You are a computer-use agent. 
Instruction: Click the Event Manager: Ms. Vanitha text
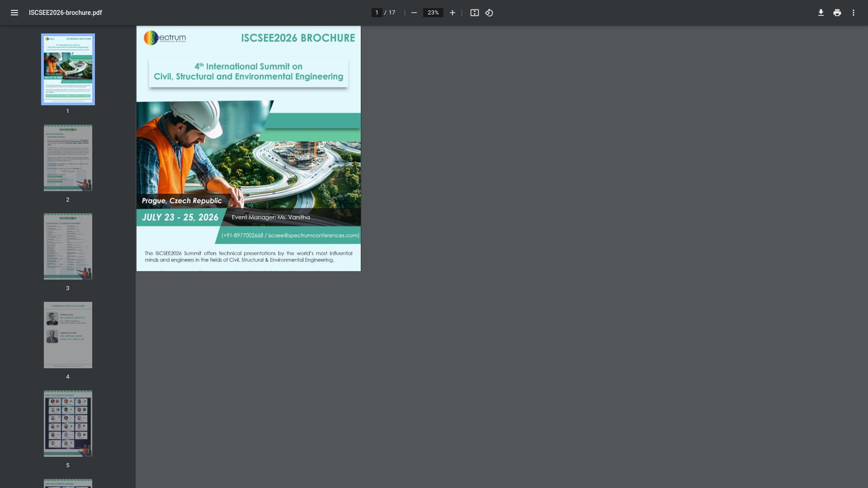point(271,217)
